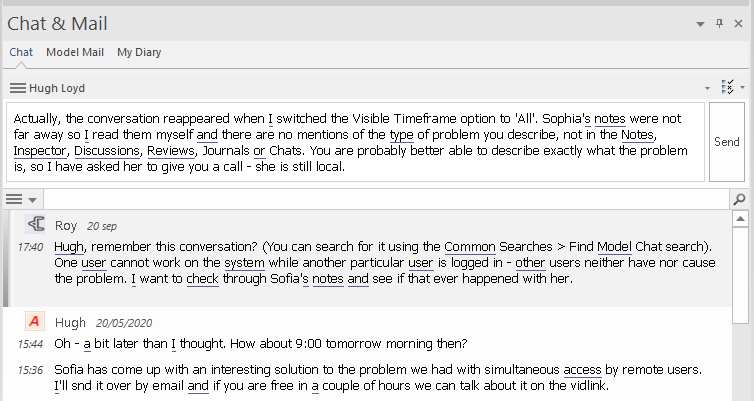
Task: Click the Hugh Loyd recipient name
Action: pos(57,88)
